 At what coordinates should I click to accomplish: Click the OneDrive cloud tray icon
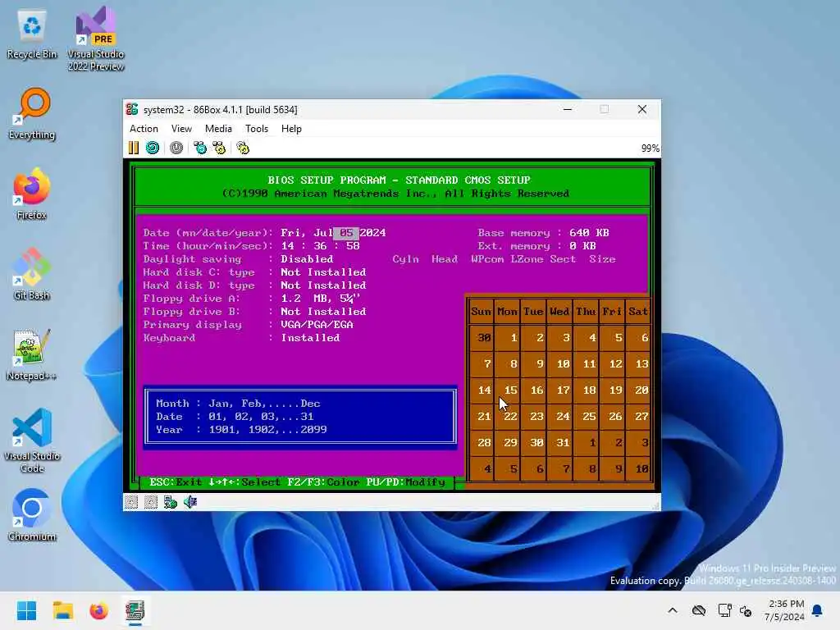click(x=699, y=610)
